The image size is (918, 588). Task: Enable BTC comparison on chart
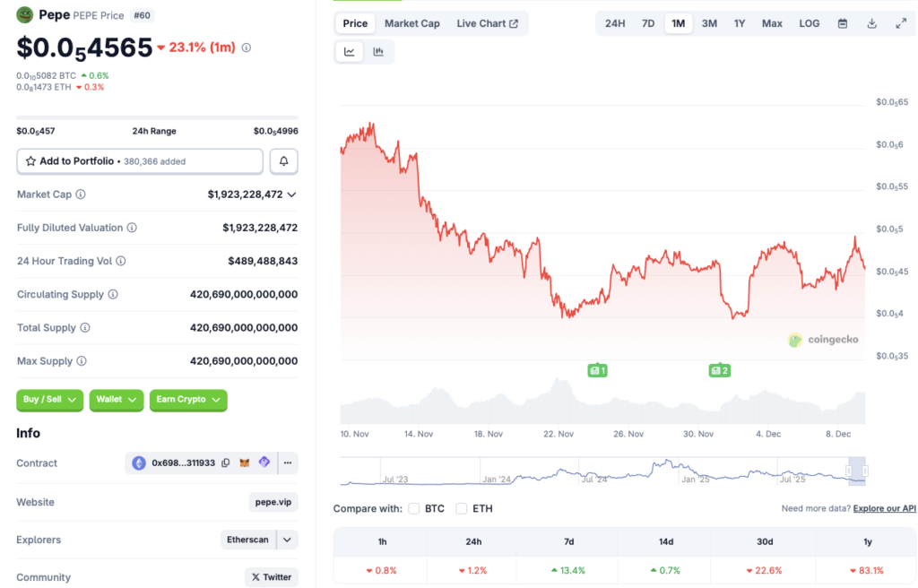(413, 507)
